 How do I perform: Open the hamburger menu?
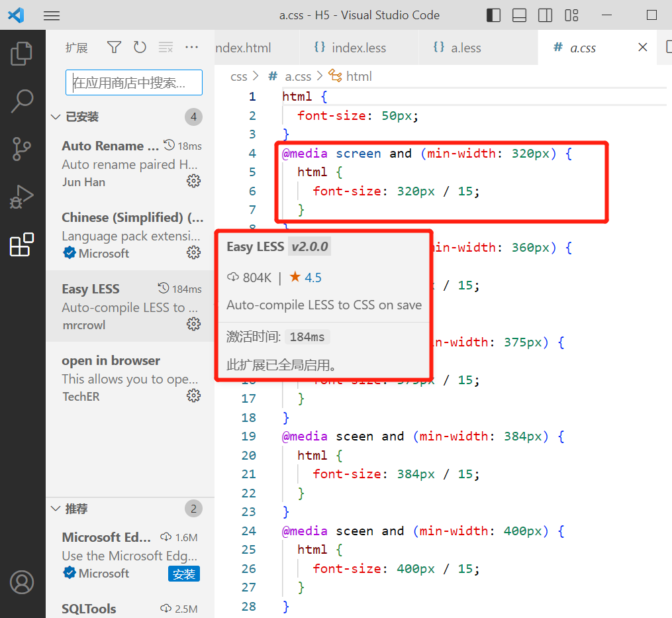pyautogui.click(x=51, y=15)
